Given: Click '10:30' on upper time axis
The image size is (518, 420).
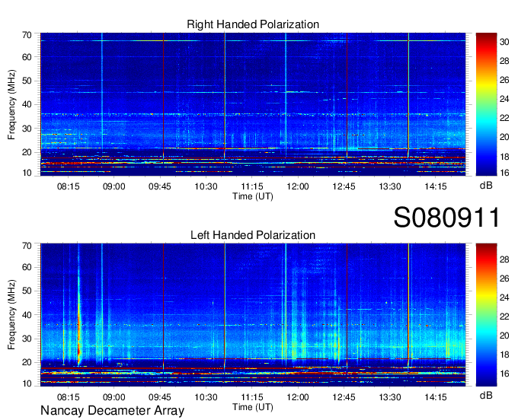Looking at the screenshot, I should (206, 186).
